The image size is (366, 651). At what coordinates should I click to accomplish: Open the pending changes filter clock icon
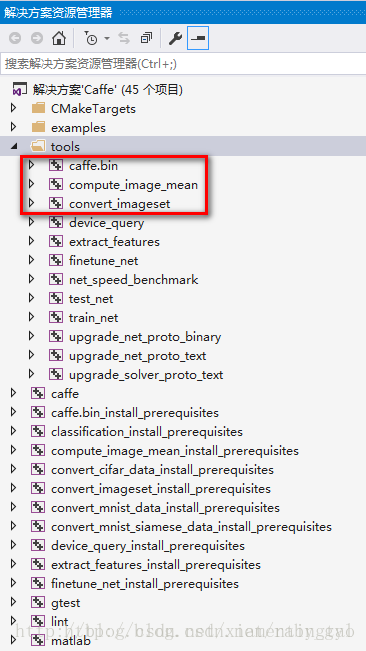point(90,38)
